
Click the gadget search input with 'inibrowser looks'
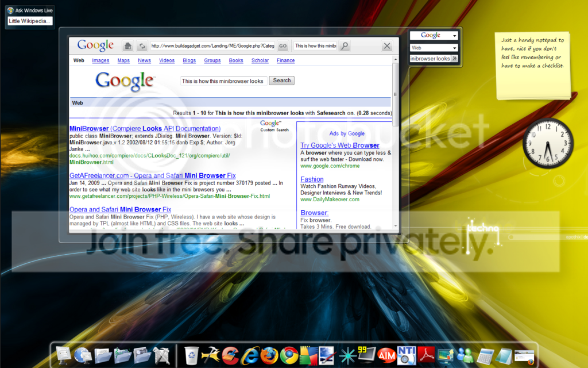(x=430, y=59)
